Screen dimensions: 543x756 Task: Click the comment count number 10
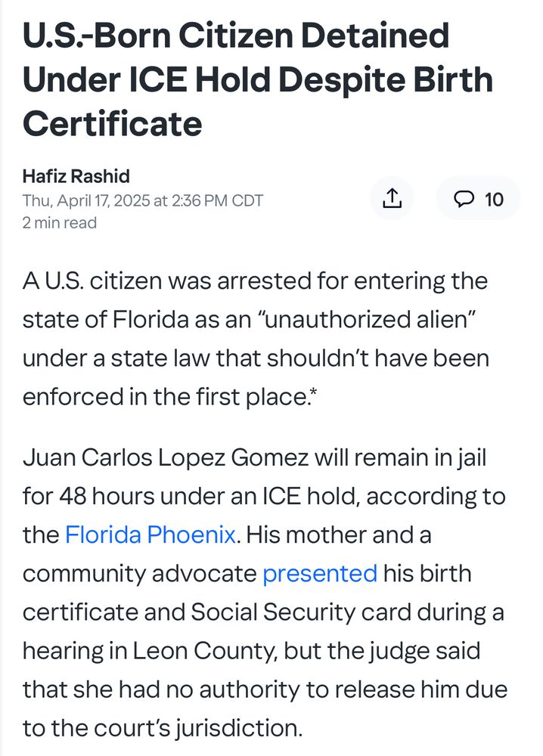click(494, 199)
